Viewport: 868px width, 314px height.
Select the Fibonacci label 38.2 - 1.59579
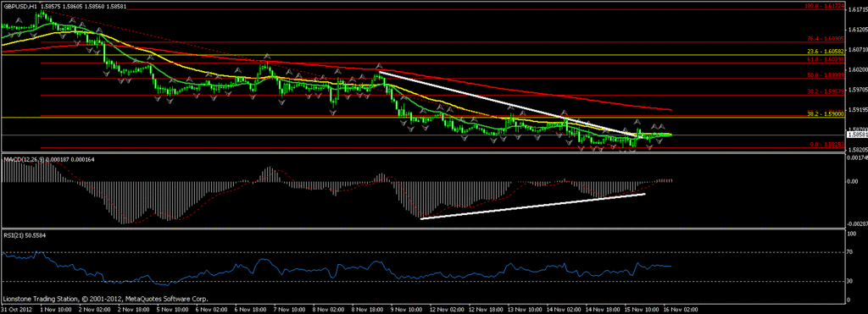point(825,91)
